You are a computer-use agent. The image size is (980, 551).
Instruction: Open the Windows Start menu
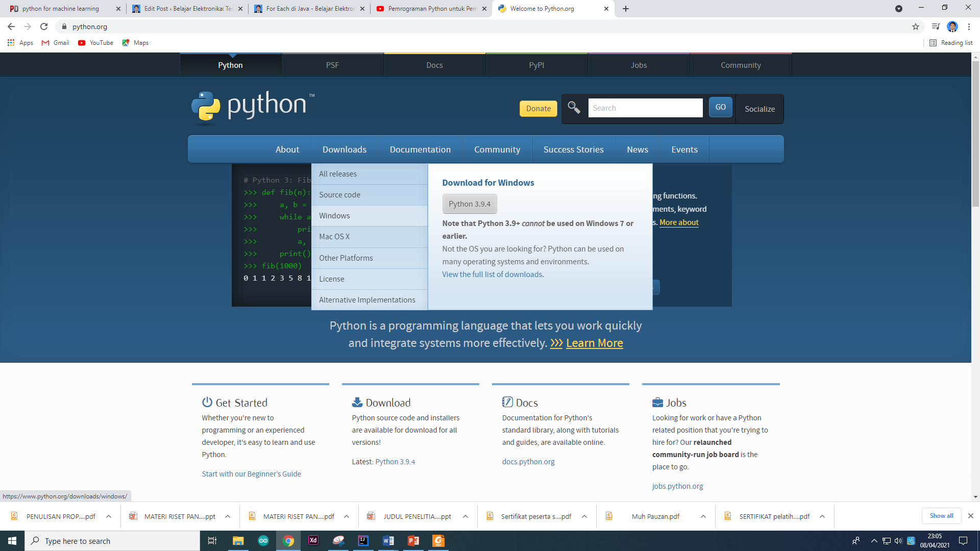point(12,541)
